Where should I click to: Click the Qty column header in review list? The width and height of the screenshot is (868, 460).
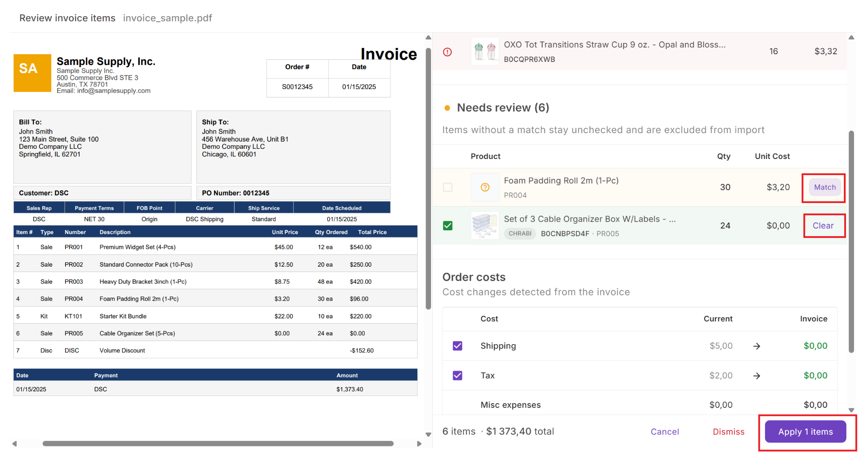click(723, 156)
